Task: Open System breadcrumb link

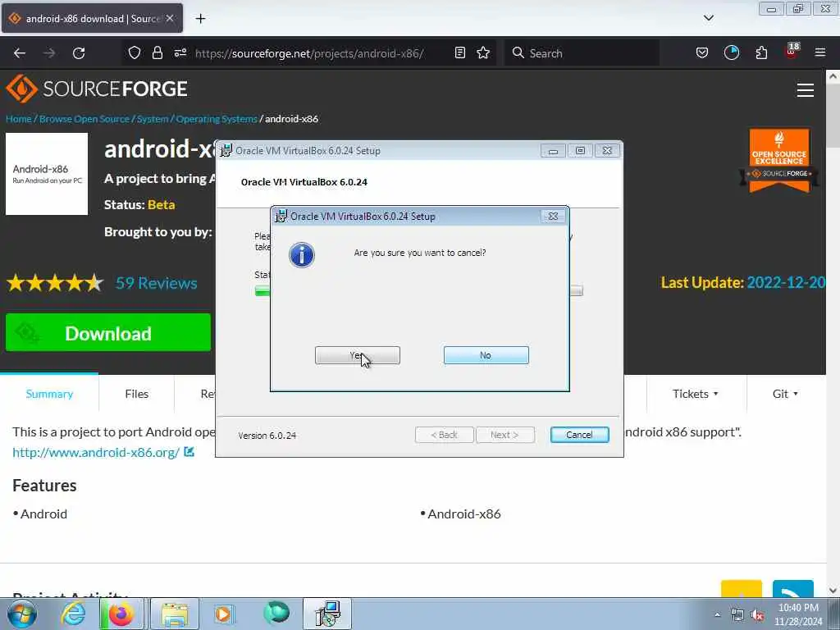Action: [153, 119]
